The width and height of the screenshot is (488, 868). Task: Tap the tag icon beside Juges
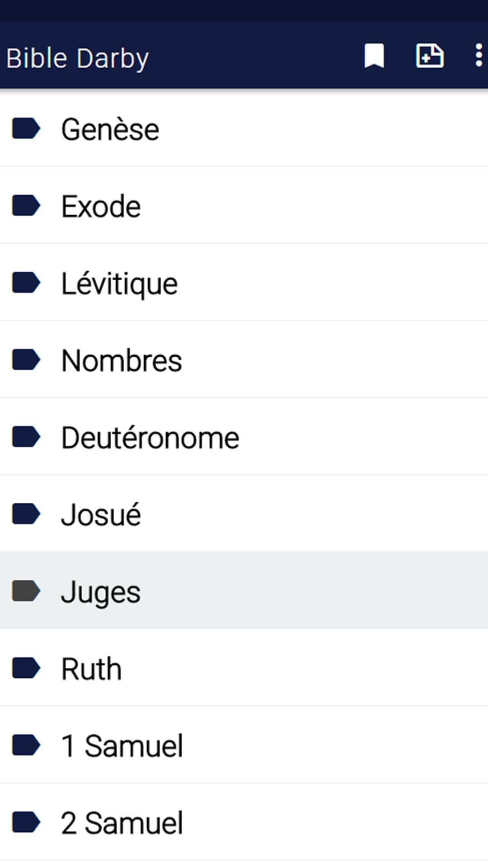pyautogui.click(x=26, y=591)
